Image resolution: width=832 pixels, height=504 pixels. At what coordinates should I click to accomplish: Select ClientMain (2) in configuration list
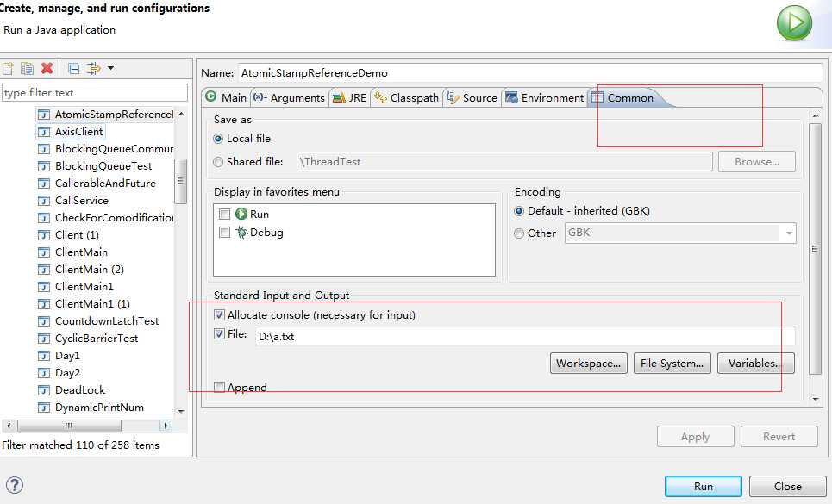(89, 270)
